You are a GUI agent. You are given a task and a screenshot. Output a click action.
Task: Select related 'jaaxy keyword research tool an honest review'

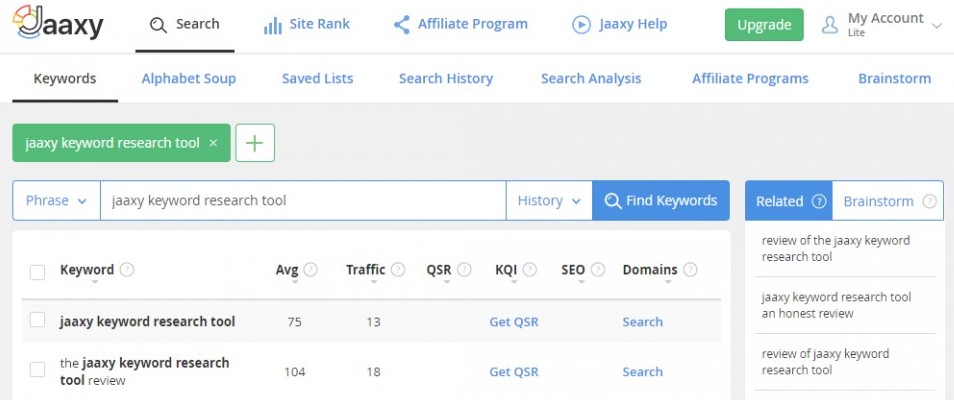coord(836,305)
